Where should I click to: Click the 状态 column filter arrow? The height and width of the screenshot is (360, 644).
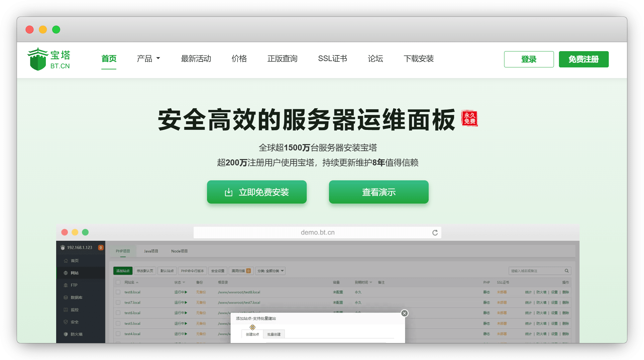[184, 283]
